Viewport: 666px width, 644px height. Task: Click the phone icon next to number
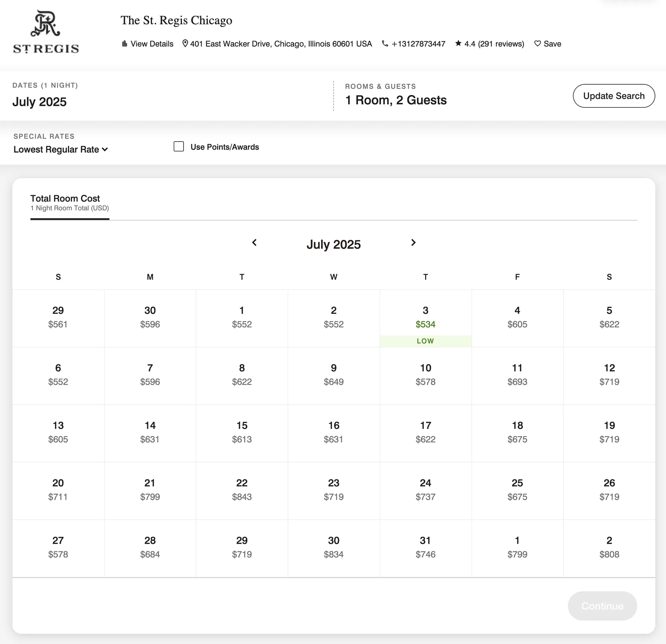[385, 44]
